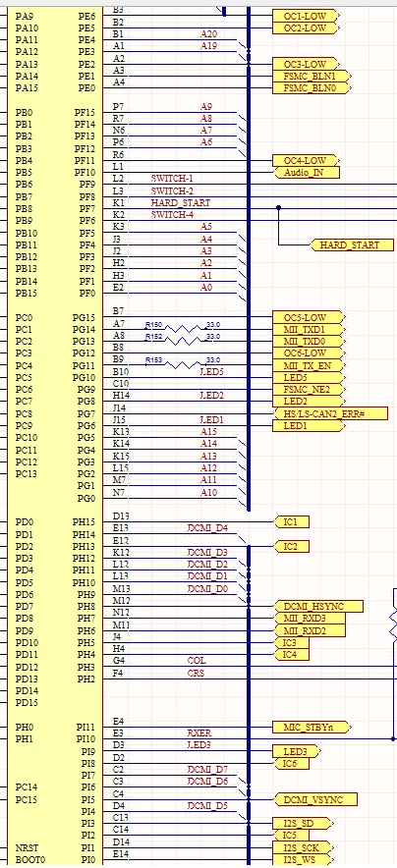The image size is (397, 868).
Task: Click the IC4 port
Action: point(292,655)
